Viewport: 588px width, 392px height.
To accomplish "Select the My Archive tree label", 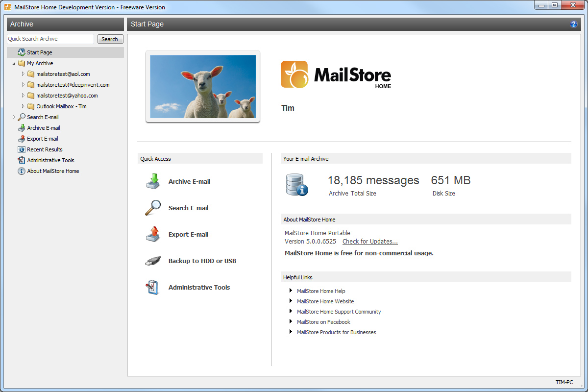I will [x=40, y=63].
